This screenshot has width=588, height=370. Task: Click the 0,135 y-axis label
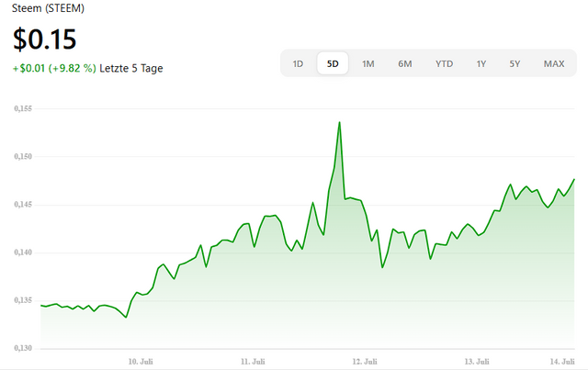[23, 300]
